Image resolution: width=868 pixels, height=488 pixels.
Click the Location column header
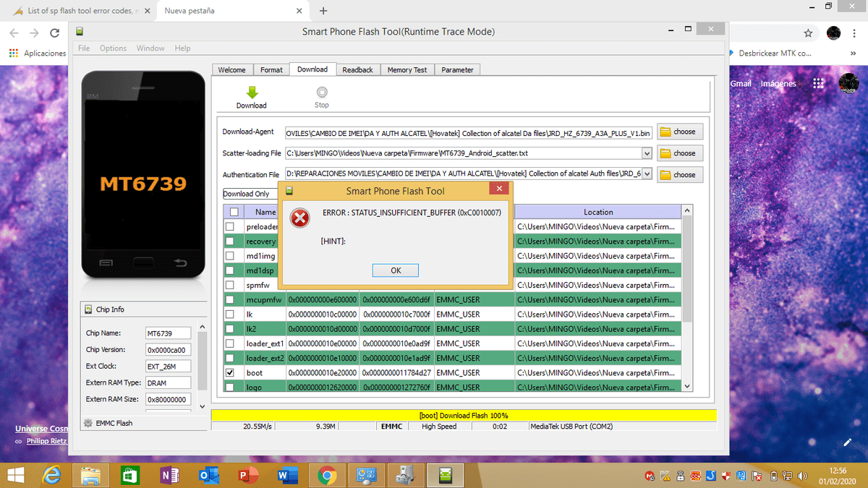click(598, 212)
